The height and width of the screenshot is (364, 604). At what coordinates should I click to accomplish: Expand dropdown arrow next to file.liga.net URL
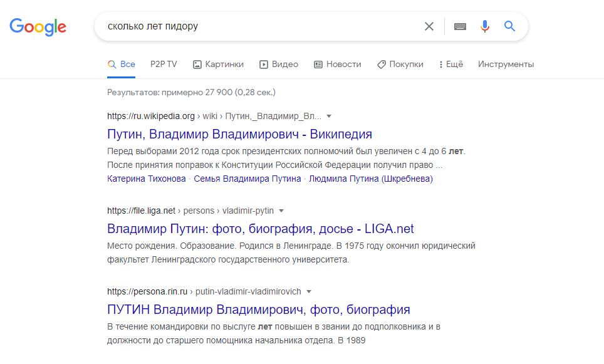coord(281,211)
